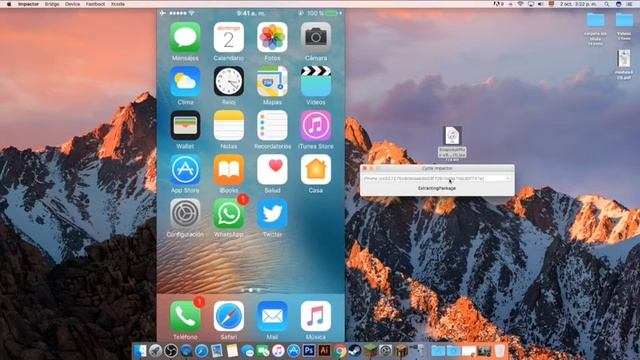The height and width of the screenshot is (360, 640).
Task: Focus the iPhone device field in Cydia Impactor
Action: [x=437, y=178]
